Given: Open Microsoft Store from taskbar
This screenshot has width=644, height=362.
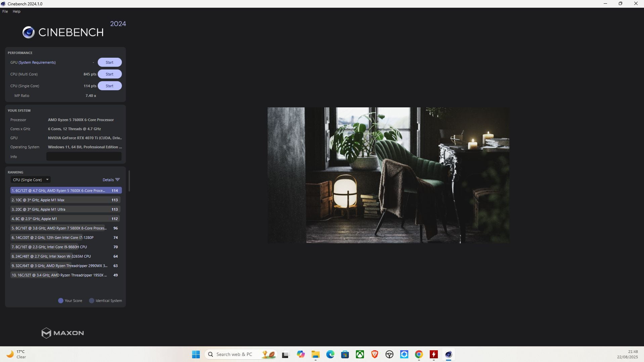Looking at the screenshot, I should coord(345,354).
